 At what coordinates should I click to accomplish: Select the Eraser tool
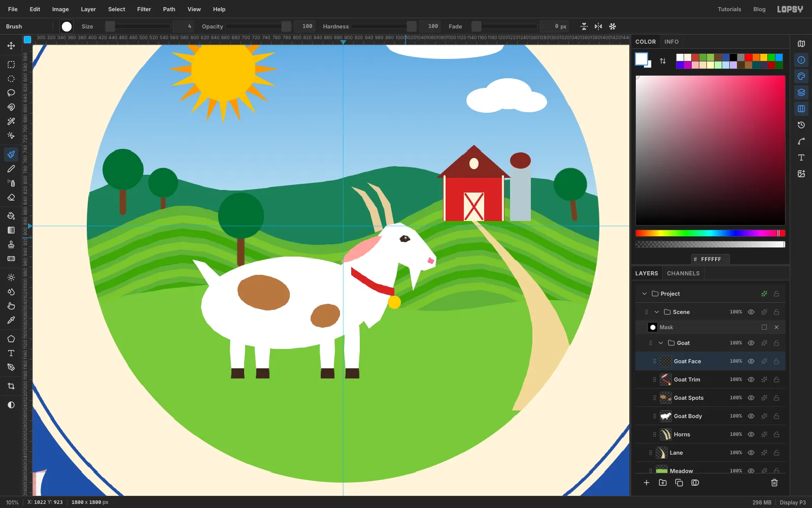click(x=11, y=197)
